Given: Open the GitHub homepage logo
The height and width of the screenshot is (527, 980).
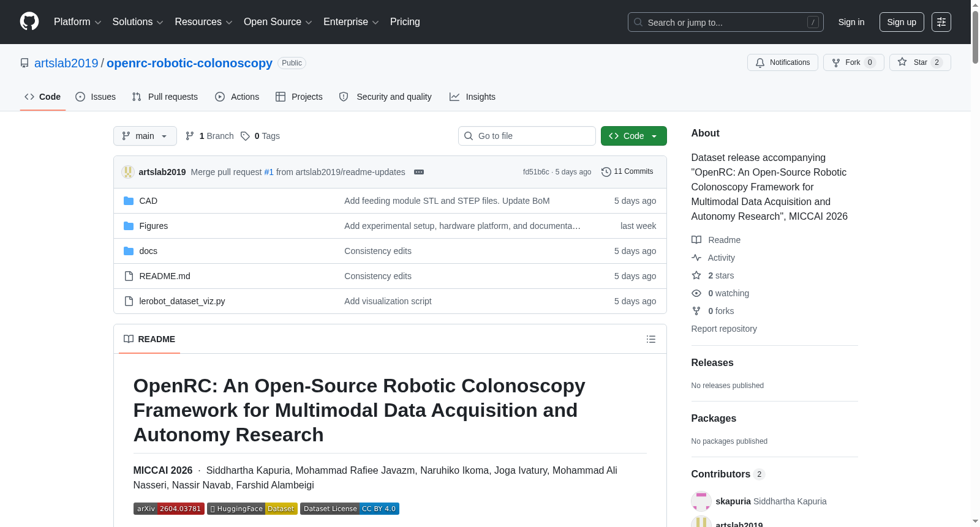Looking at the screenshot, I should coord(29,22).
